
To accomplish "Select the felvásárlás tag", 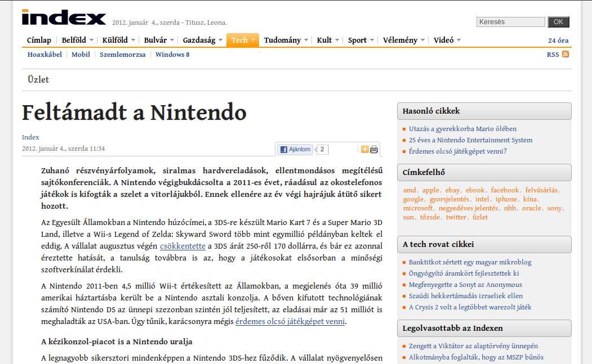I will [x=541, y=190].
